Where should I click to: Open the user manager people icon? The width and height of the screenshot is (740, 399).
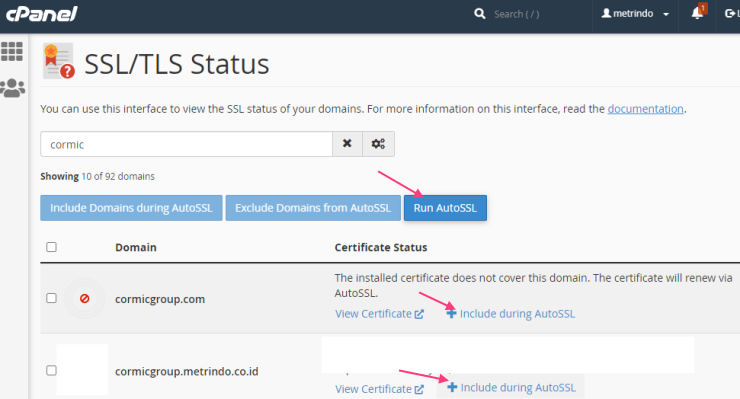12,88
